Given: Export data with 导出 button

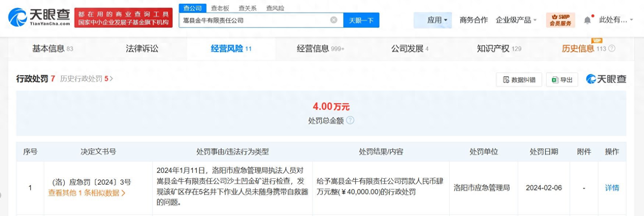Looking at the screenshot, I should (562, 80).
